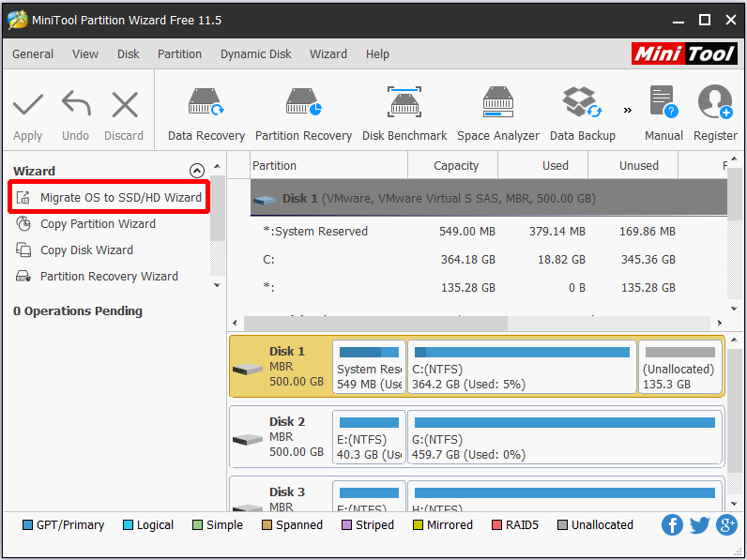747x560 pixels.
Task: Click the disk map scroll-down arrow
Action: tap(734, 504)
